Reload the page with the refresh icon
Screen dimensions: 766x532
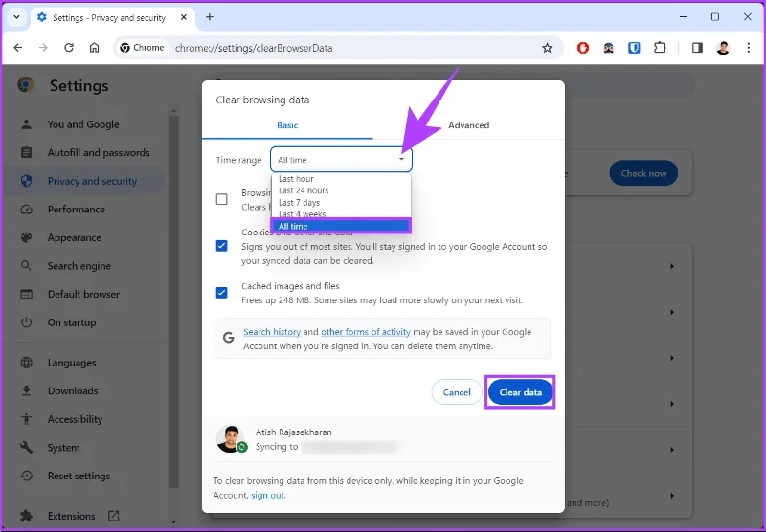pyautogui.click(x=69, y=47)
